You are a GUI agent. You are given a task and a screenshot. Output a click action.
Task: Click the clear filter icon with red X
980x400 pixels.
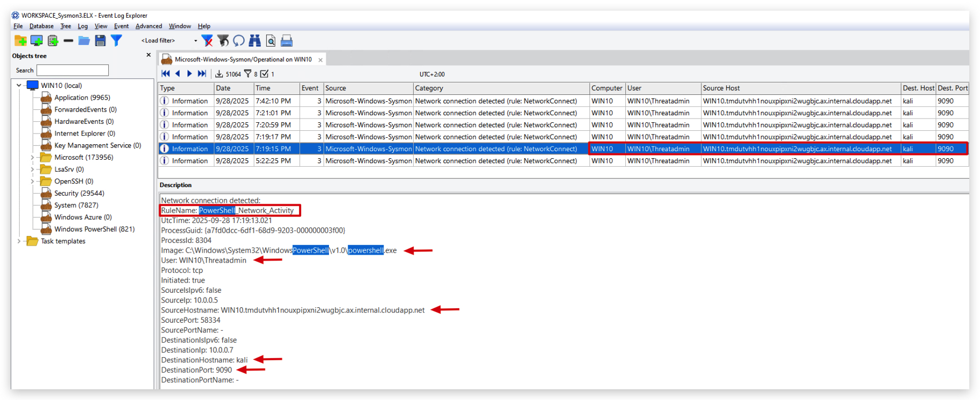207,41
